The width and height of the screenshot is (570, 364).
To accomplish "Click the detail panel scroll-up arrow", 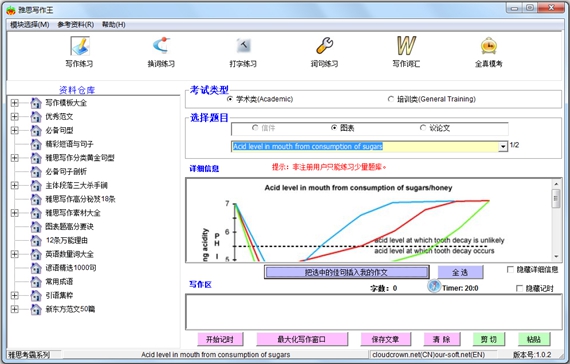I will tap(556, 184).
